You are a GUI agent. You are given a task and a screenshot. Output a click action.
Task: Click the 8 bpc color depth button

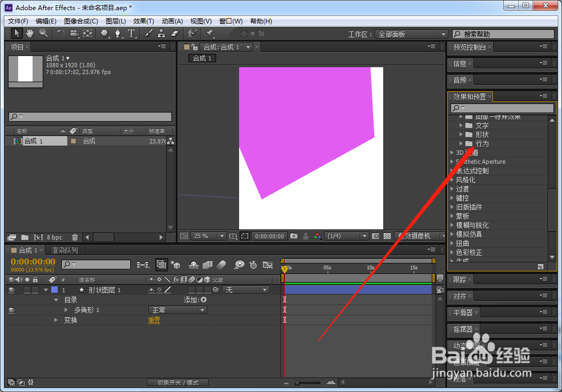(54, 237)
